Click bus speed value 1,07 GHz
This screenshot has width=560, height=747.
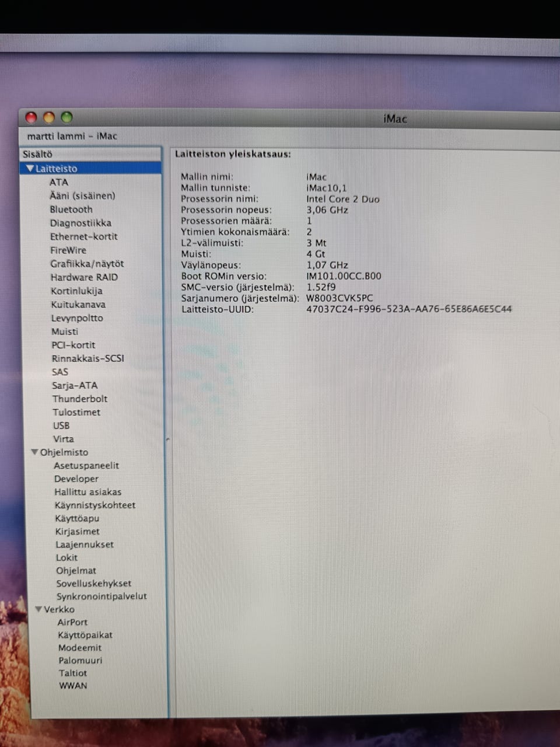point(327,265)
